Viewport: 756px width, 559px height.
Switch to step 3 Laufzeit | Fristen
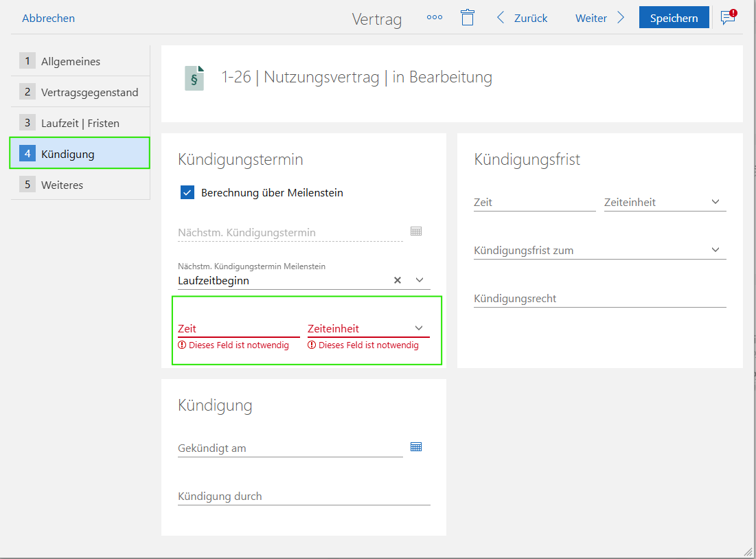(x=80, y=123)
